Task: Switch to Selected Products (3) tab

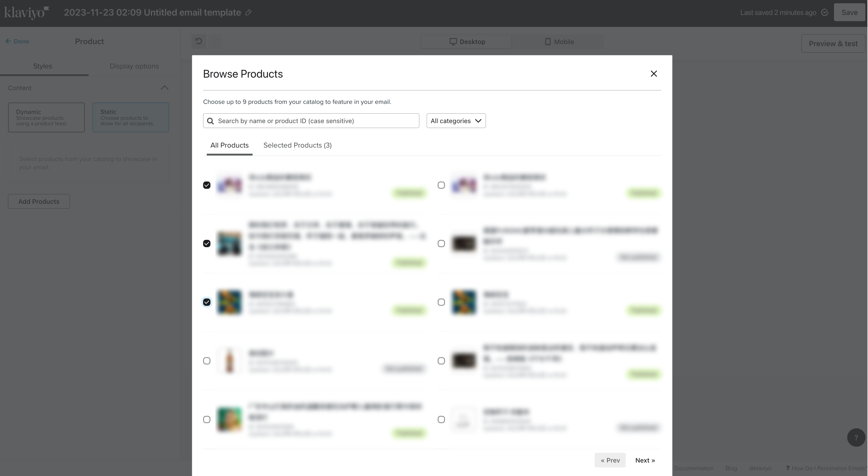Action: tap(297, 145)
